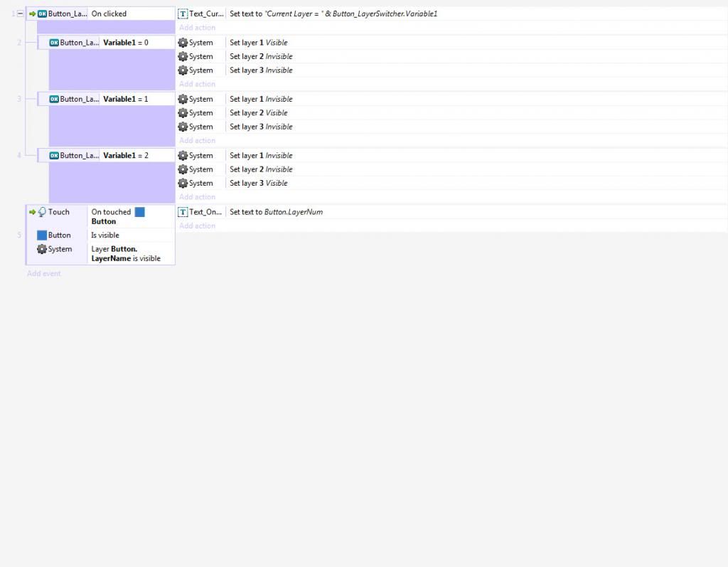The height and width of the screenshot is (567, 728).
Task: Select the Set layer 3 Visible action
Action: coord(258,184)
